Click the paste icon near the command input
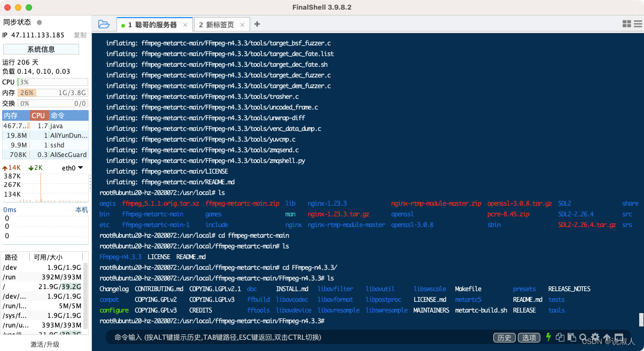 (571, 337)
